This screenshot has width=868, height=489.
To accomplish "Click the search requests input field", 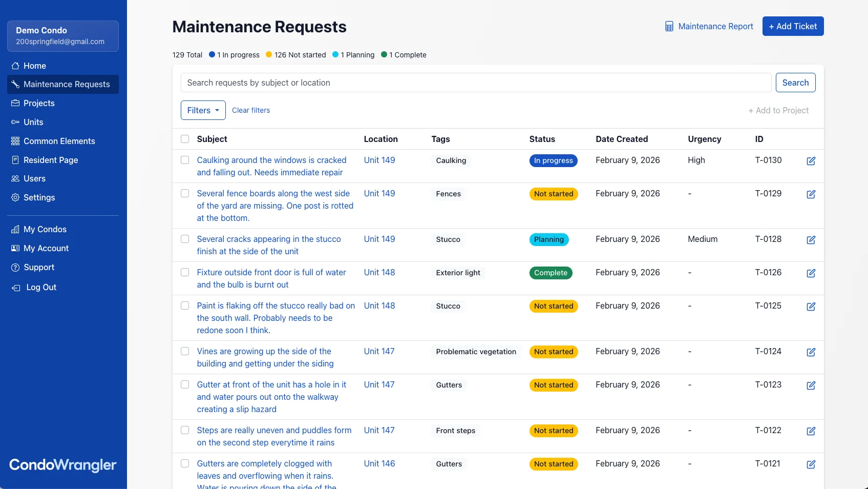I will click(x=476, y=83).
